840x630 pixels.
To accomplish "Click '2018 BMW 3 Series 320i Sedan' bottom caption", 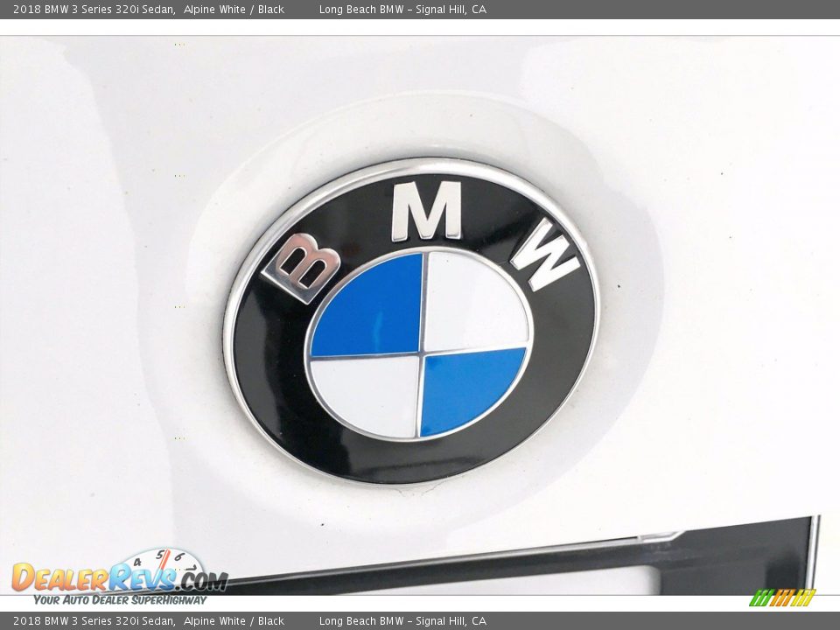I will pos(94,621).
